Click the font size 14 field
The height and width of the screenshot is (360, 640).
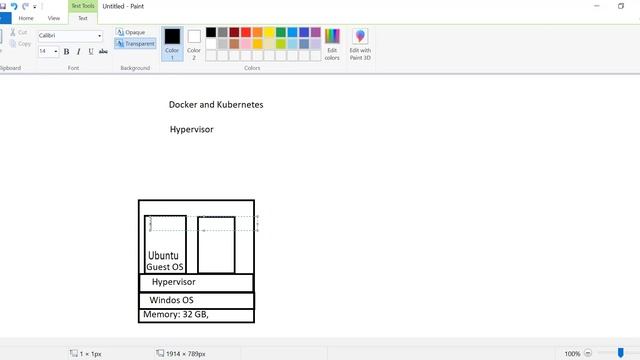pos(45,51)
